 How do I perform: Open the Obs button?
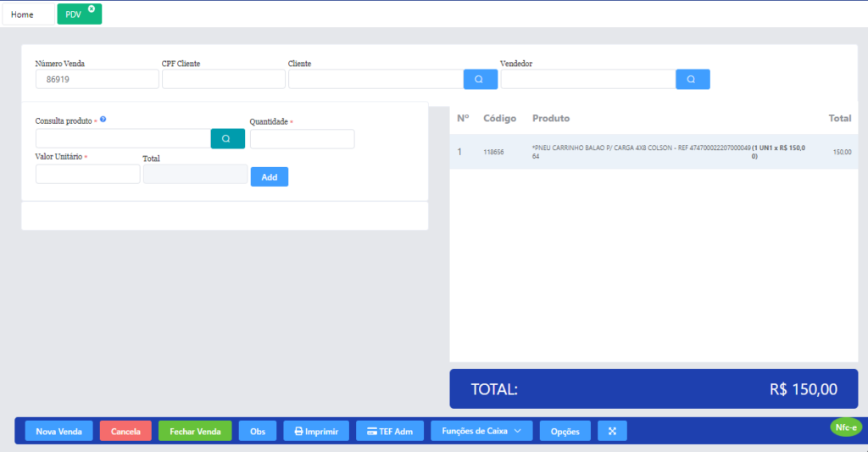click(x=257, y=431)
